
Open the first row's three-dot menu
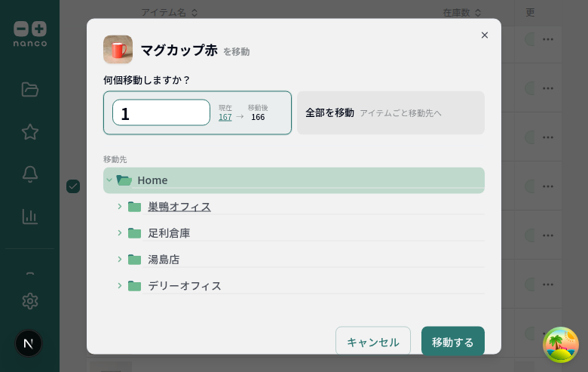548,39
